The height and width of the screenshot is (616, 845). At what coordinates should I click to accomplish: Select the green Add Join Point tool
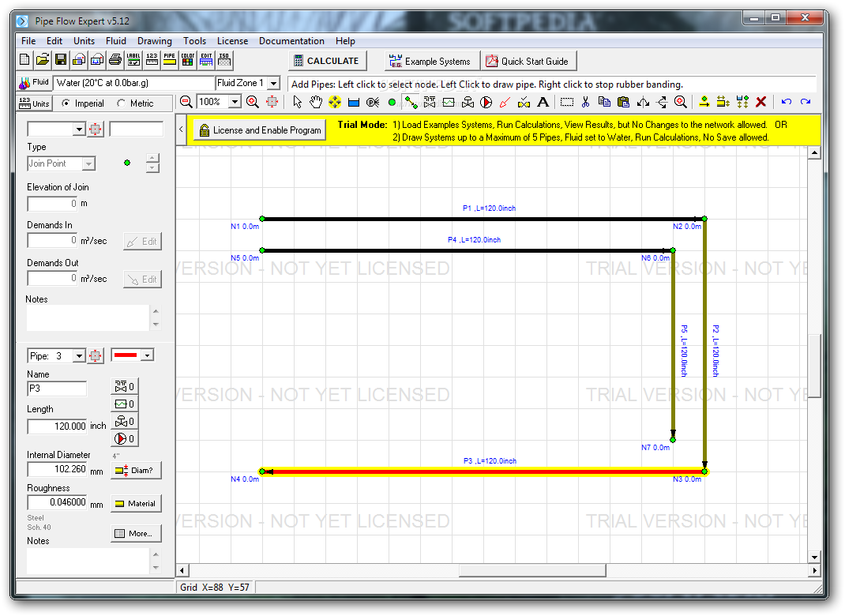[x=392, y=102]
